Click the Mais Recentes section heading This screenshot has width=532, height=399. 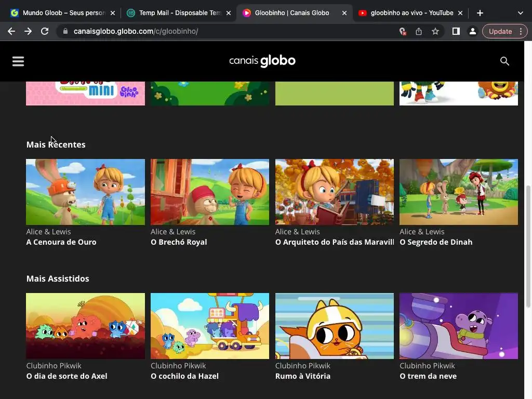click(x=56, y=144)
